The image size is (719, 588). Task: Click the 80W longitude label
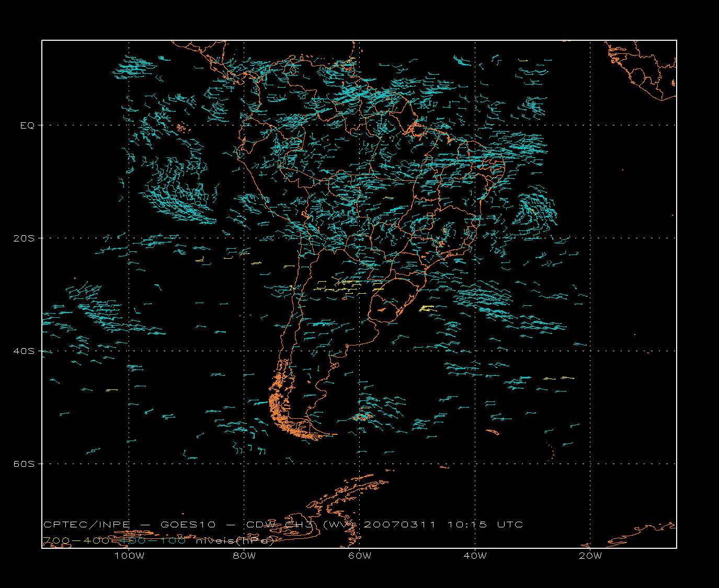(x=244, y=556)
